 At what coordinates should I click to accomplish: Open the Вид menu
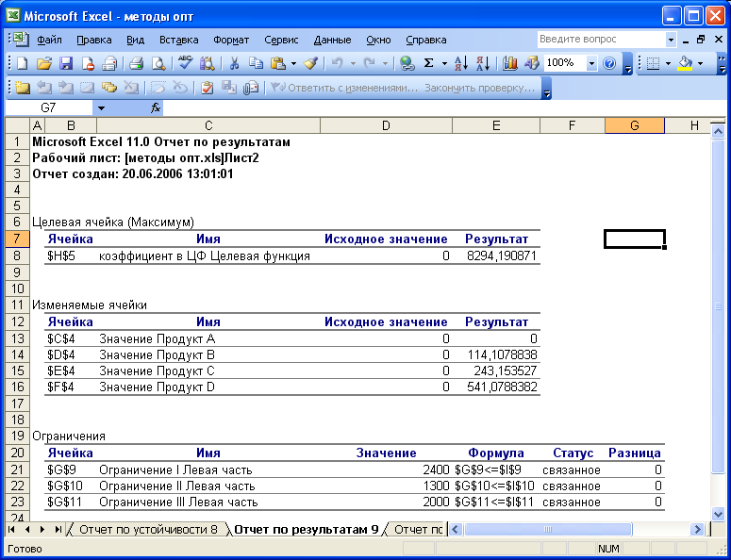(135, 40)
